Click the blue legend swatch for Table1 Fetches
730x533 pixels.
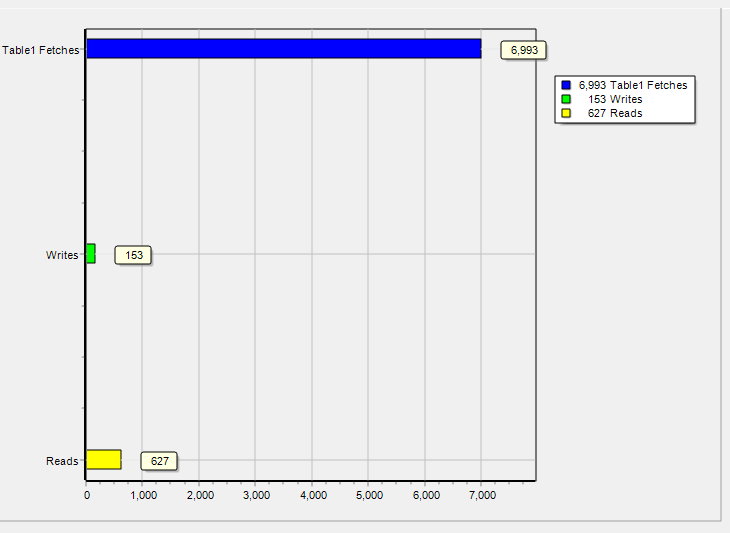tap(566, 85)
